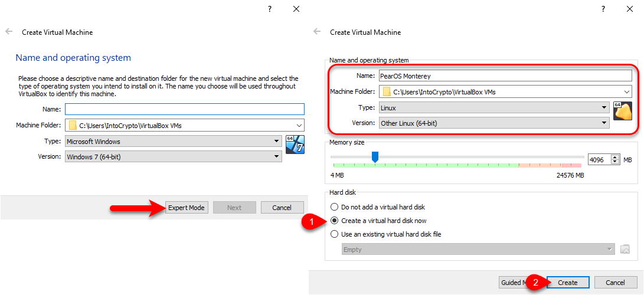This screenshot has height=295, width=644.
Task: Click Cancel in the right dialog
Action: (x=615, y=282)
